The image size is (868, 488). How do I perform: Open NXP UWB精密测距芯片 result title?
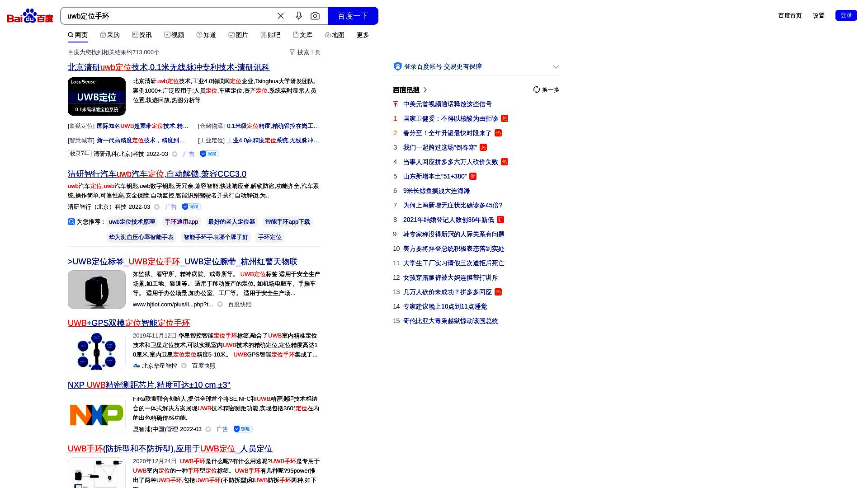click(149, 385)
